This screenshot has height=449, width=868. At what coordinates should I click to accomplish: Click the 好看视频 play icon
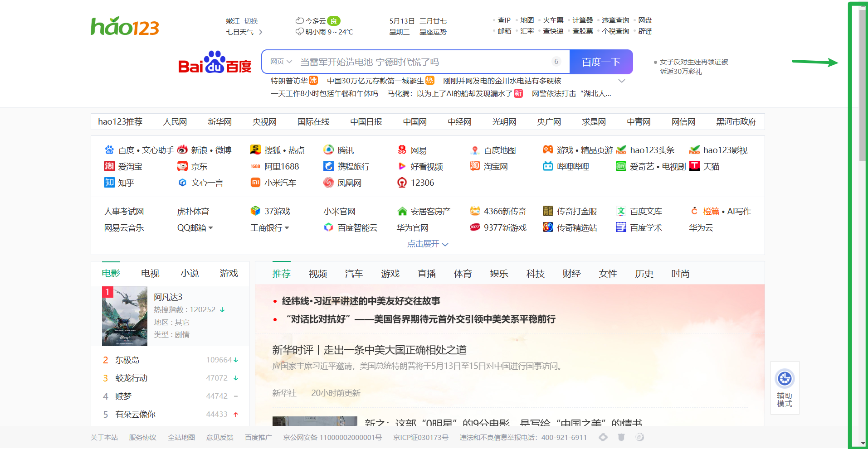[x=402, y=166]
